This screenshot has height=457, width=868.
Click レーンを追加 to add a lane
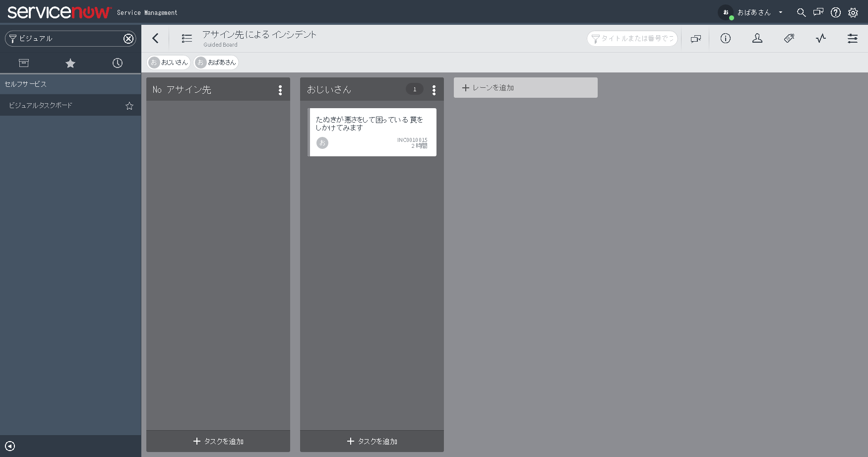(x=525, y=87)
